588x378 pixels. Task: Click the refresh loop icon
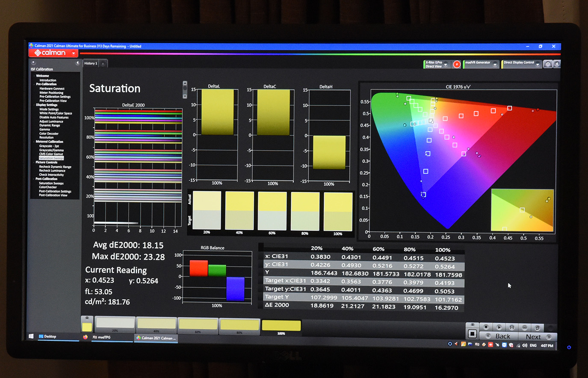click(538, 328)
